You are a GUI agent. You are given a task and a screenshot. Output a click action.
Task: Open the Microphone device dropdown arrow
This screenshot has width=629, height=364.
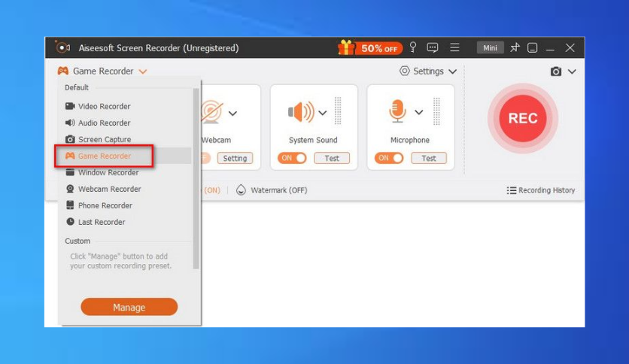[419, 112]
